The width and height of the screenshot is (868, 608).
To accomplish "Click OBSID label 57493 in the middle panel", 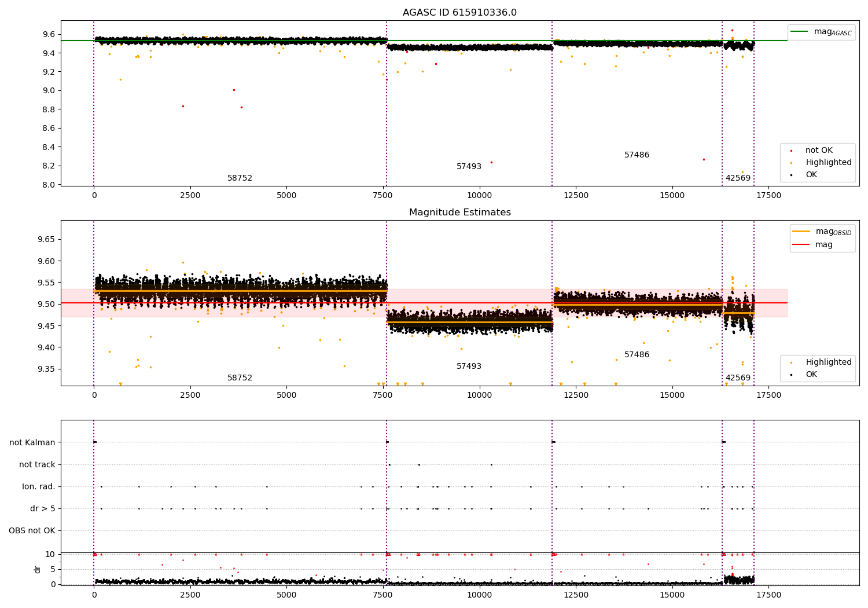I will click(469, 367).
